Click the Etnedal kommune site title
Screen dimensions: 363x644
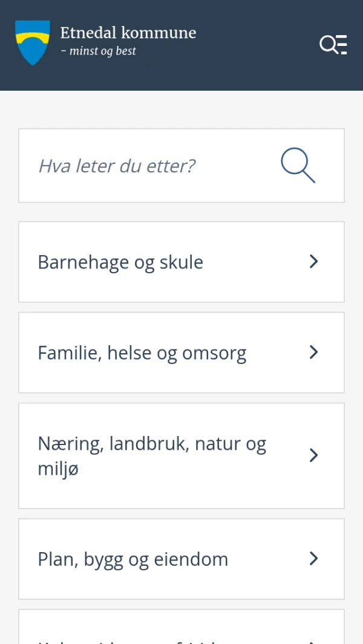(128, 33)
